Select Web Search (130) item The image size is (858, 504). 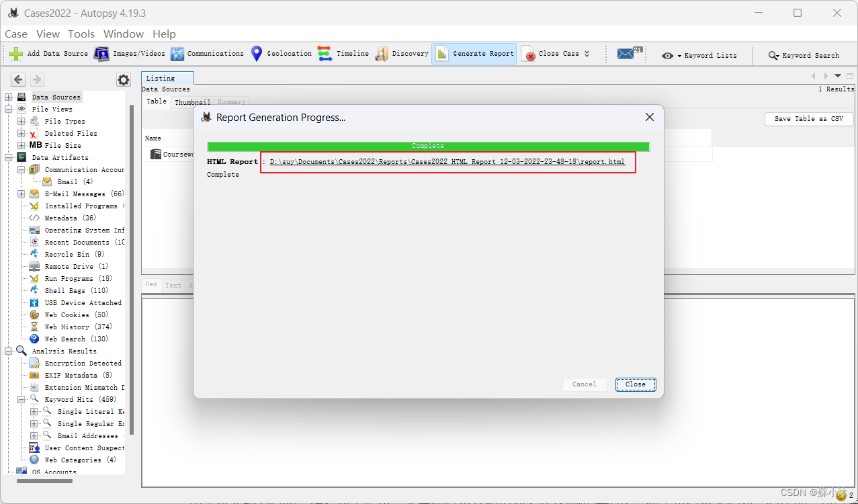click(77, 339)
